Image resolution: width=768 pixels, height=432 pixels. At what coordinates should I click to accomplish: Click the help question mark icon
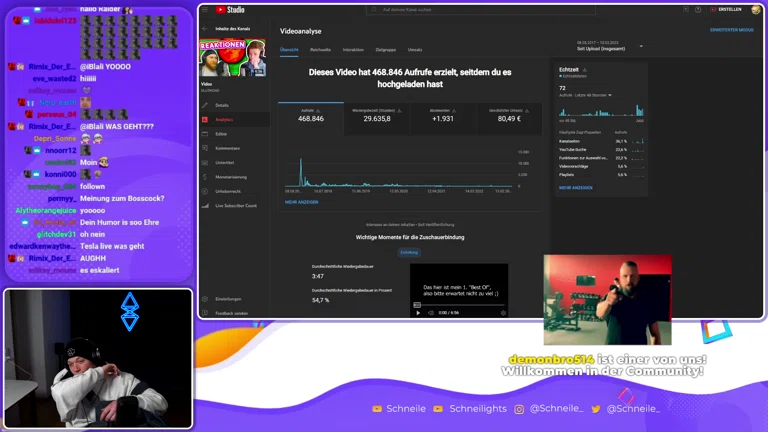click(x=698, y=10)
